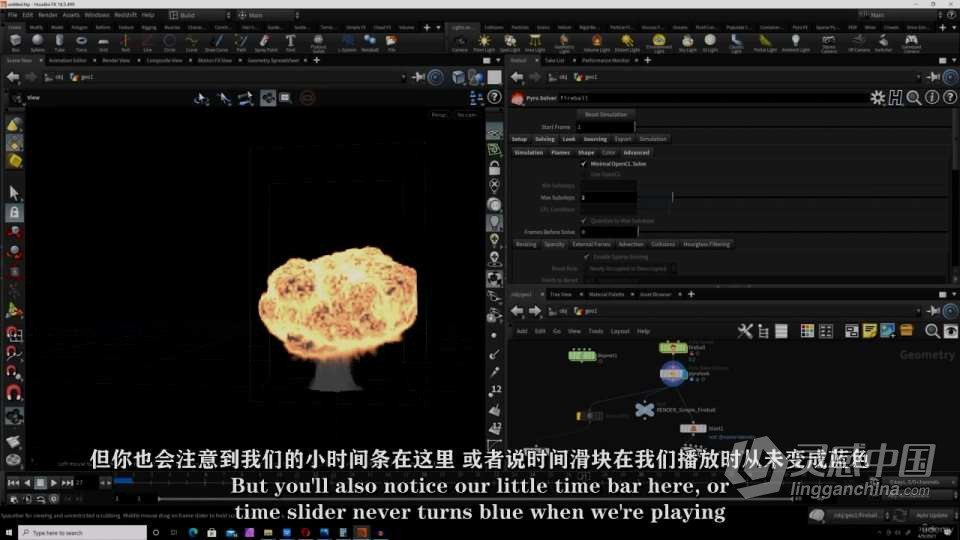Click the Camera shelf tool
Viewport: 960px width, 540px height.
click(x=460, y=42)
